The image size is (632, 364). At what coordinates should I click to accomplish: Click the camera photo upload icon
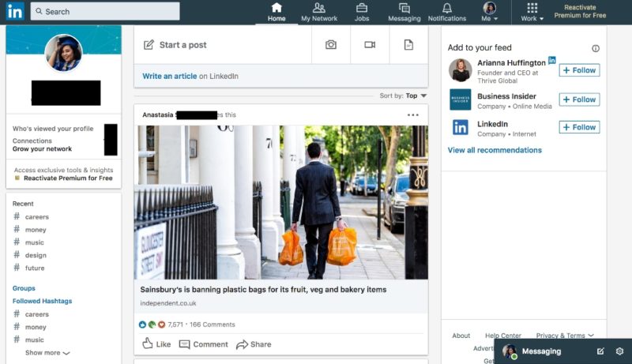[331, 45]
